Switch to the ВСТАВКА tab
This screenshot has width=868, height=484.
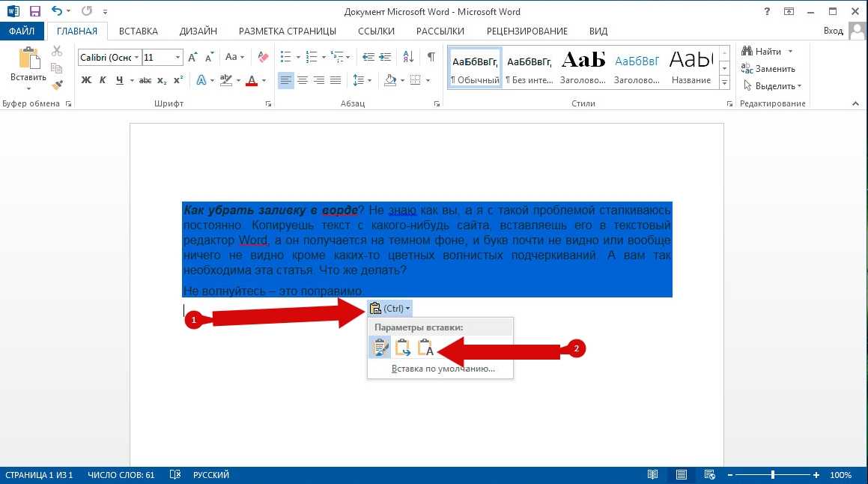click(139, 31)
